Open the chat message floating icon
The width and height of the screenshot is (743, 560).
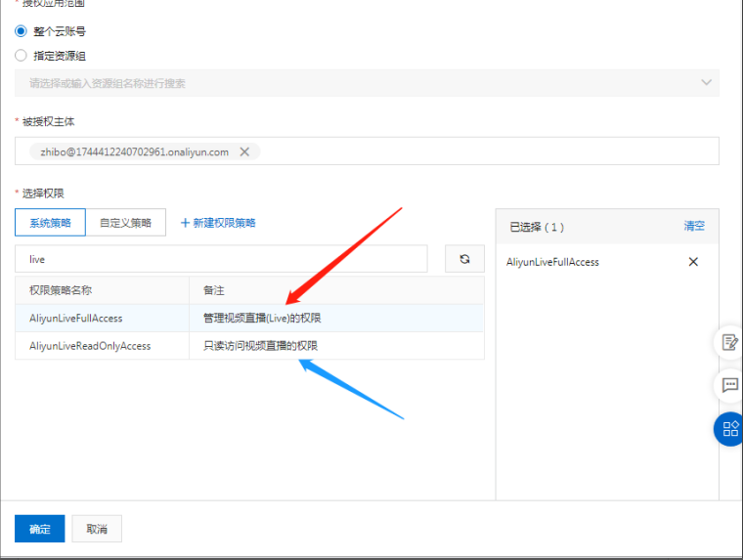tap(729, 385)
